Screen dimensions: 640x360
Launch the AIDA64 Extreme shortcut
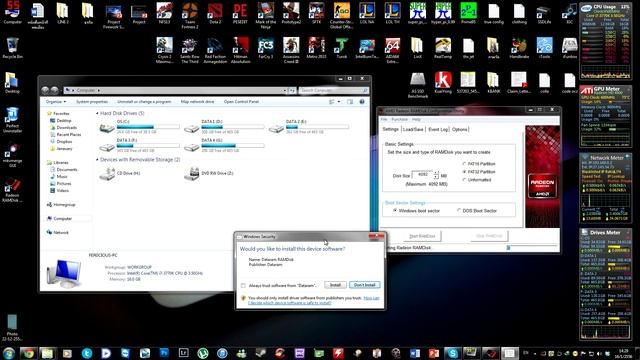click(392, 51)
